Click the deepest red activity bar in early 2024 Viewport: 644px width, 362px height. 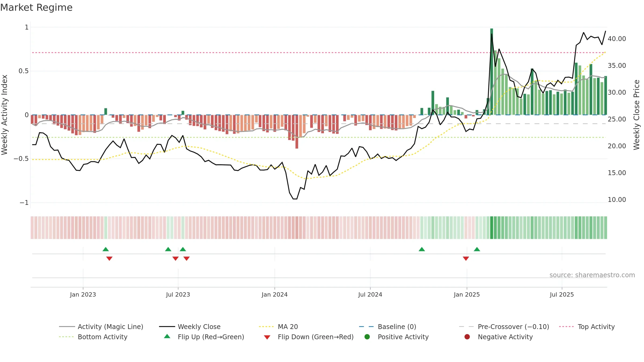coord(297,132)
